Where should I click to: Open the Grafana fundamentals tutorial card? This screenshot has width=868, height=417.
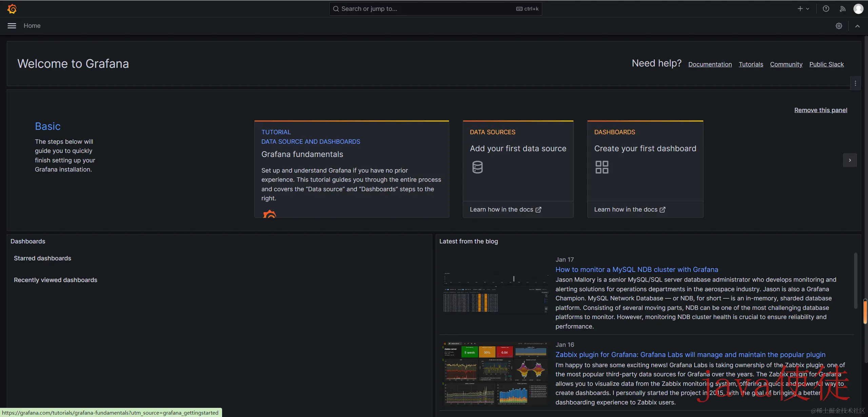(352, 169)
